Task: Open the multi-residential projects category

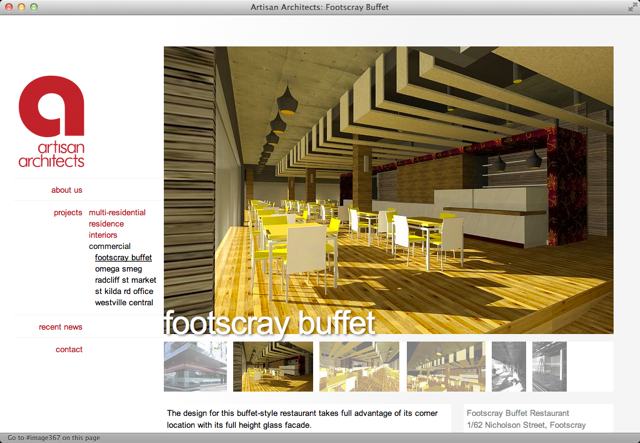Action: [x=117, y=213]
